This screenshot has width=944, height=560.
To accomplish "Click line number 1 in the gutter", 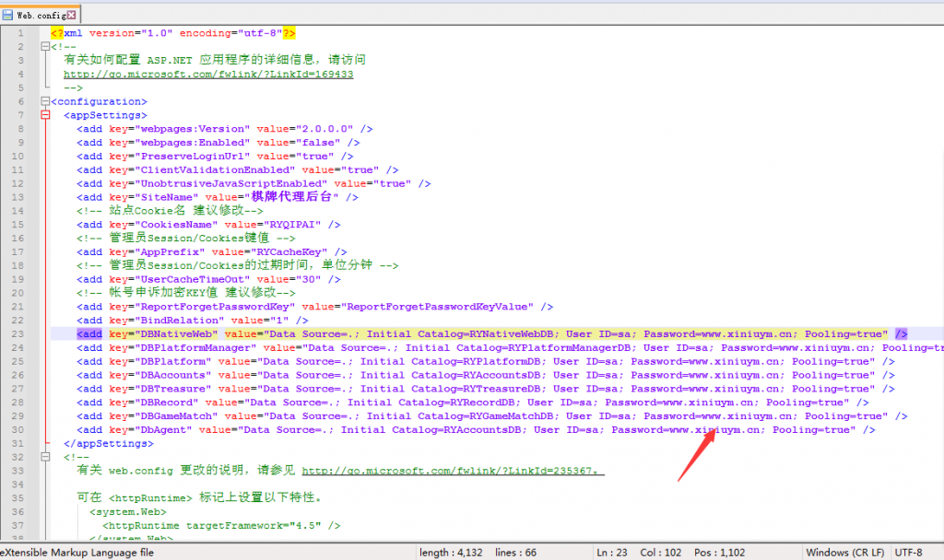I will click(21, 33).
